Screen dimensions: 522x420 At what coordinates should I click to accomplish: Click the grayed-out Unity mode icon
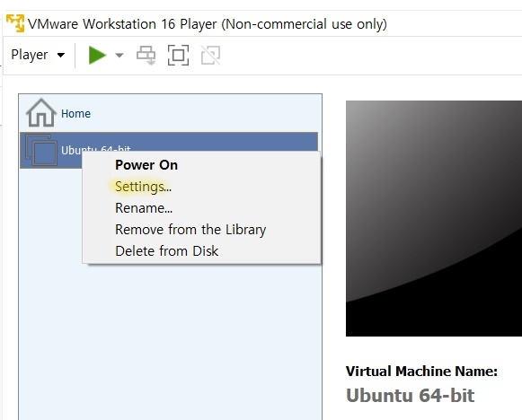pos(211,56)
